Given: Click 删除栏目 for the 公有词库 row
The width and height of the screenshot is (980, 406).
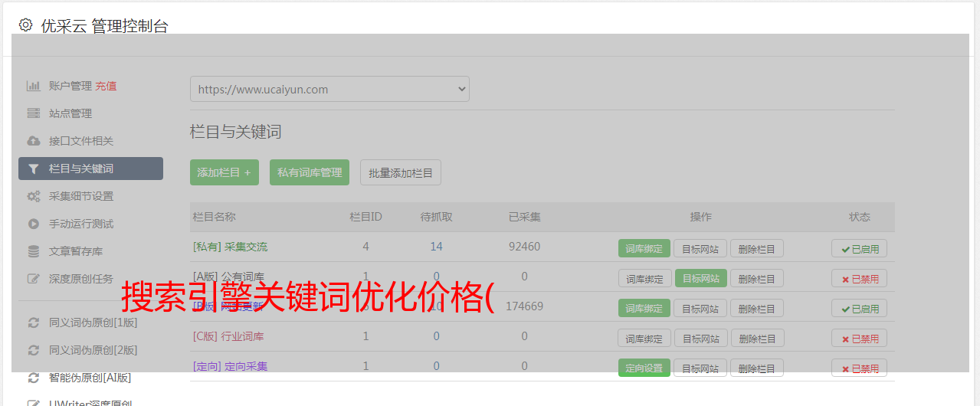Looking at the screenshot, I should (757, 278).
